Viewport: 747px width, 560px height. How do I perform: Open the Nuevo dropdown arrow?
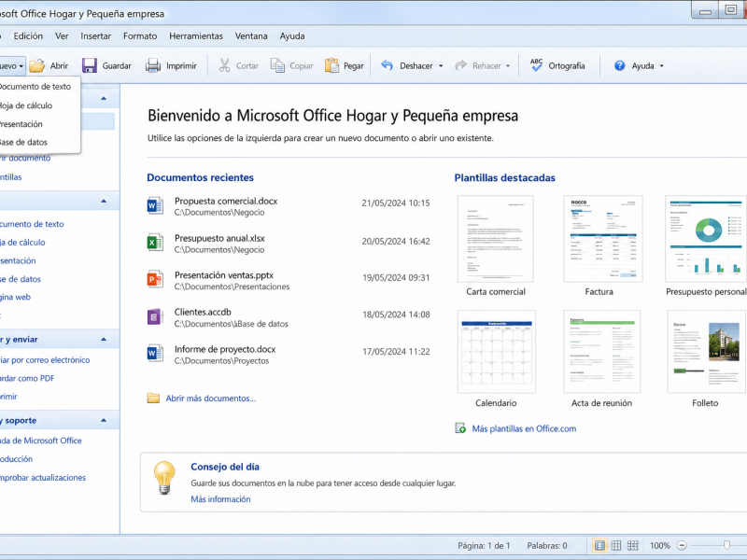click(x=21, y=66)
